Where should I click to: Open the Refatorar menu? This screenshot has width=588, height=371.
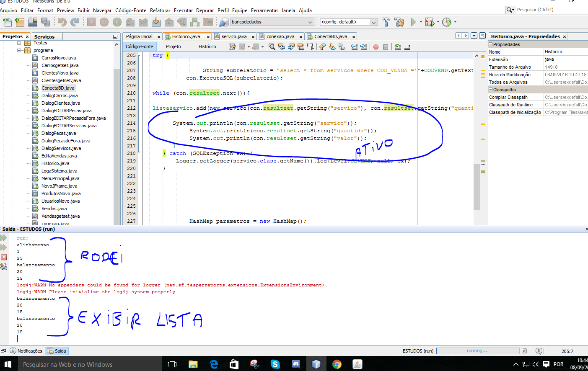[160, 10]
